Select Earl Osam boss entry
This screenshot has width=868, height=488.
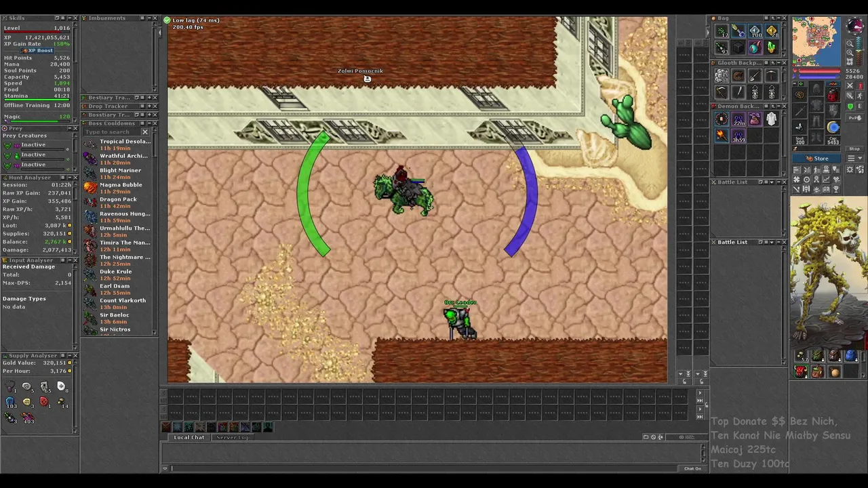point(117,289)
